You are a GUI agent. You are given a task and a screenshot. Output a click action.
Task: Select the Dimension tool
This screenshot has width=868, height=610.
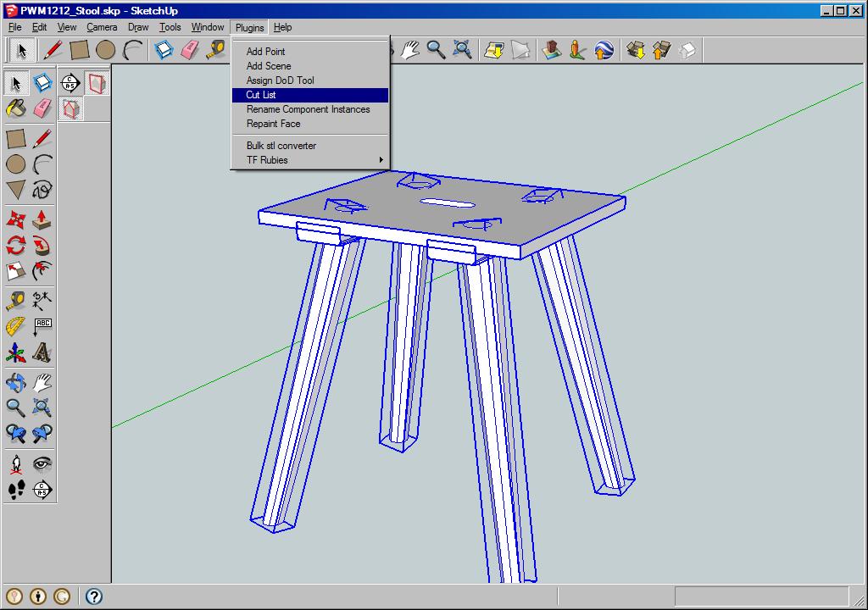point(42,301)
